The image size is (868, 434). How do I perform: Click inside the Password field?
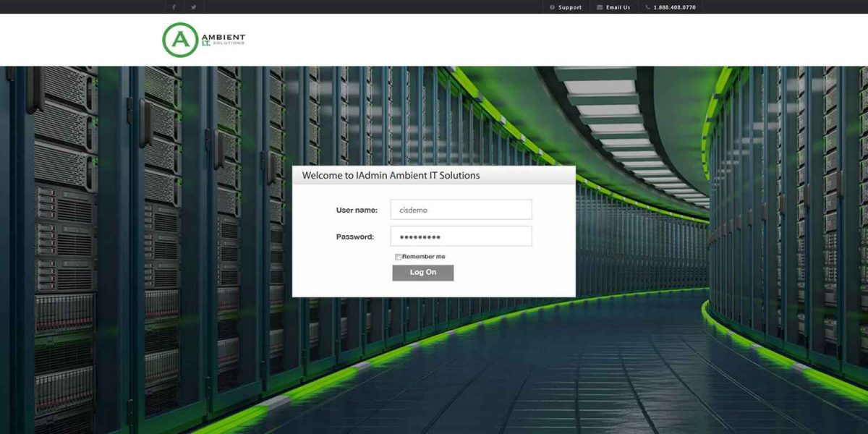(x=461, y=235)
